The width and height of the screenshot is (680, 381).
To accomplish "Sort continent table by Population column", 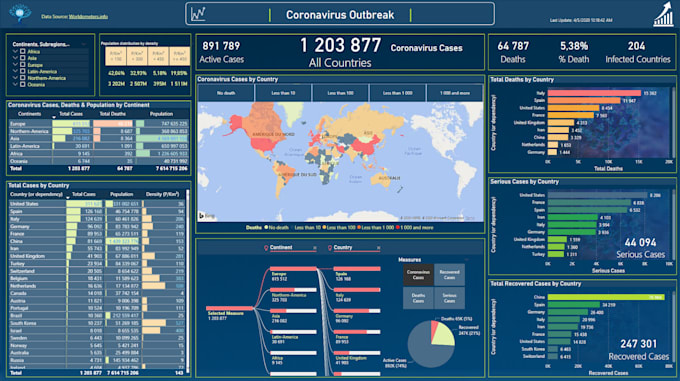I will click(x=161, y=114).
